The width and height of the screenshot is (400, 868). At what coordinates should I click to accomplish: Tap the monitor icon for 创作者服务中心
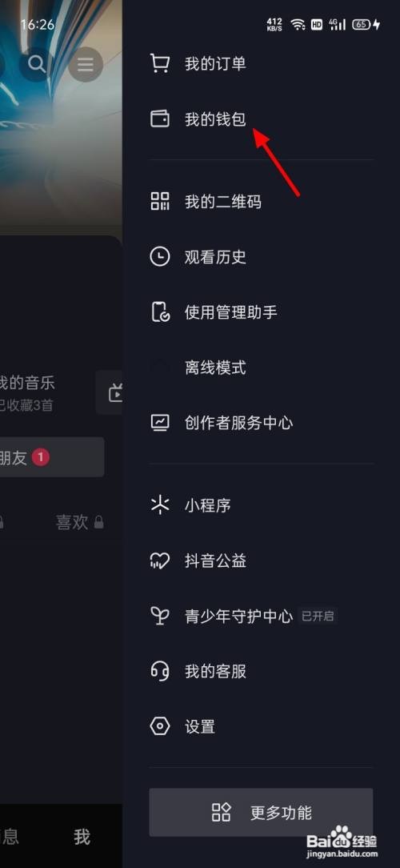(x=160, y=423)
